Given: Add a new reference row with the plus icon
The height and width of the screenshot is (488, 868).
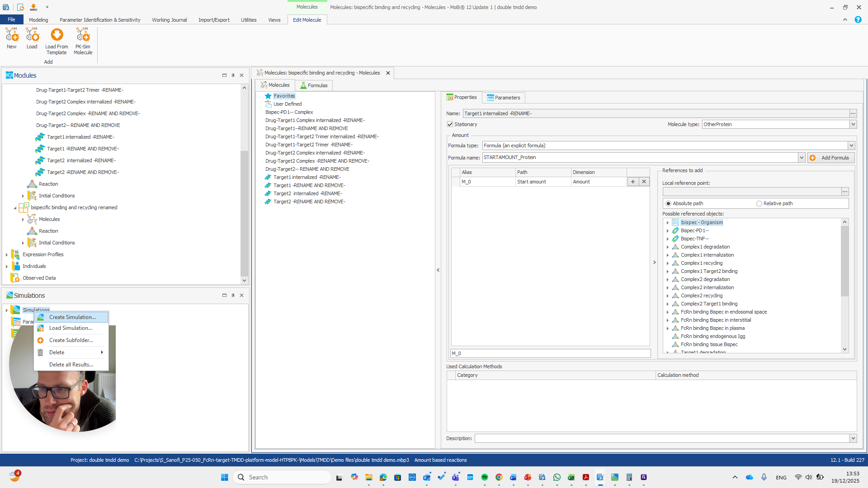Looking at the screenshot, I should click(633, 182).
